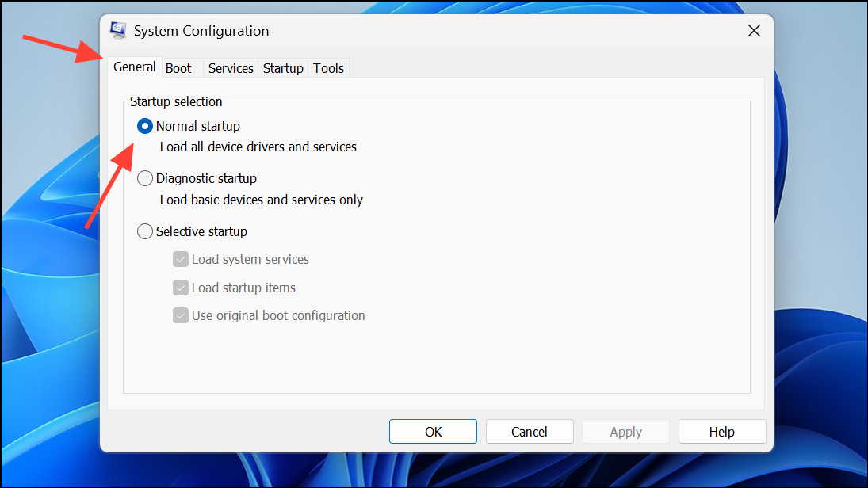
Task: Switch to the Boot tab
Action: (x=178, y=68)
